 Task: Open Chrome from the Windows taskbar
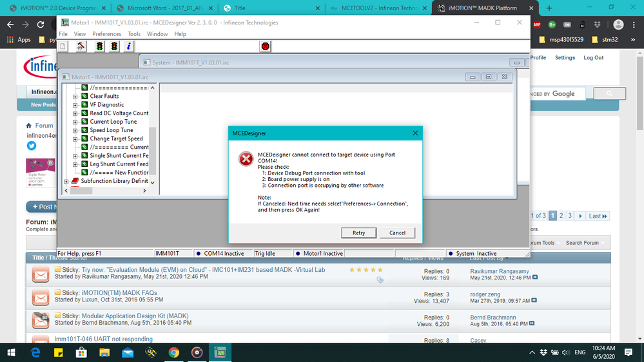173,352
